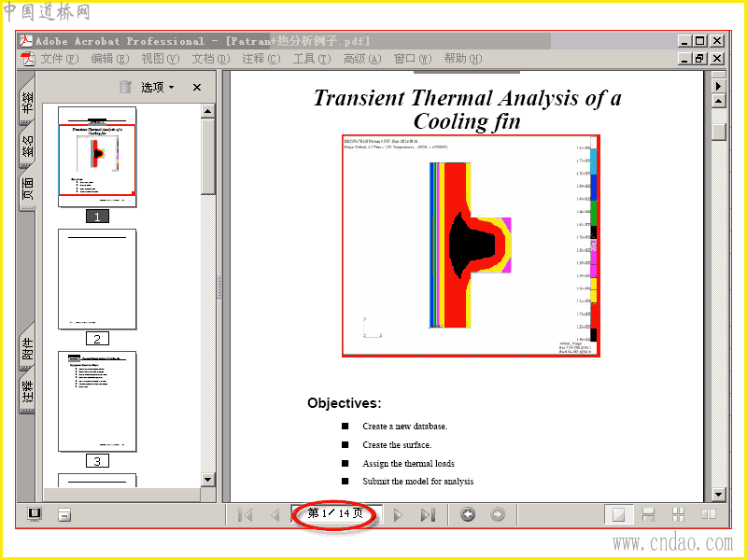Image resolution: width=747 pixels, height=560 pixels.
Task: Open the 文件(F) menu
Action: 59,59
